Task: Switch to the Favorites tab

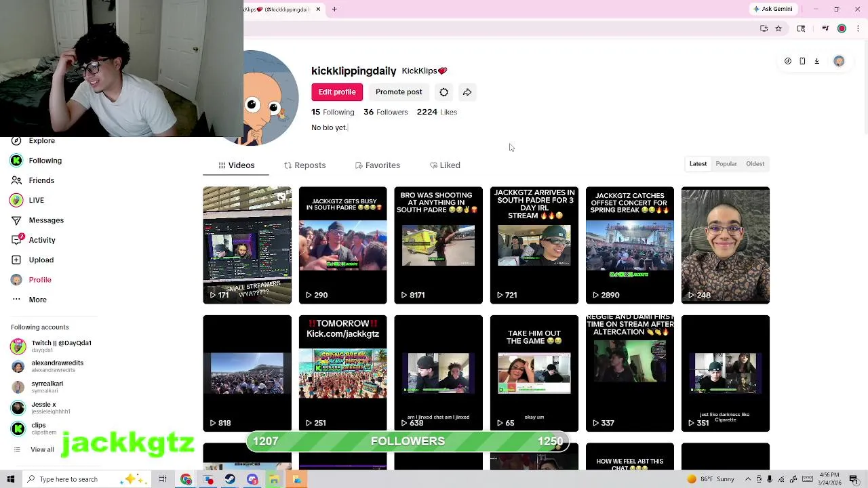Action: click(378, 165)
